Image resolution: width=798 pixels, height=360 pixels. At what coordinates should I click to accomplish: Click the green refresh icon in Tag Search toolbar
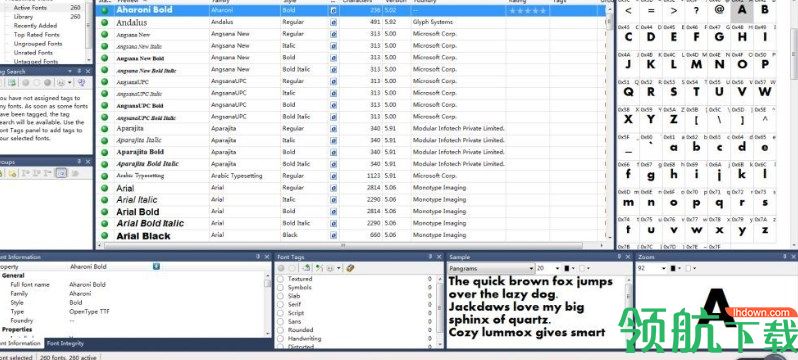tap(12, 82)
